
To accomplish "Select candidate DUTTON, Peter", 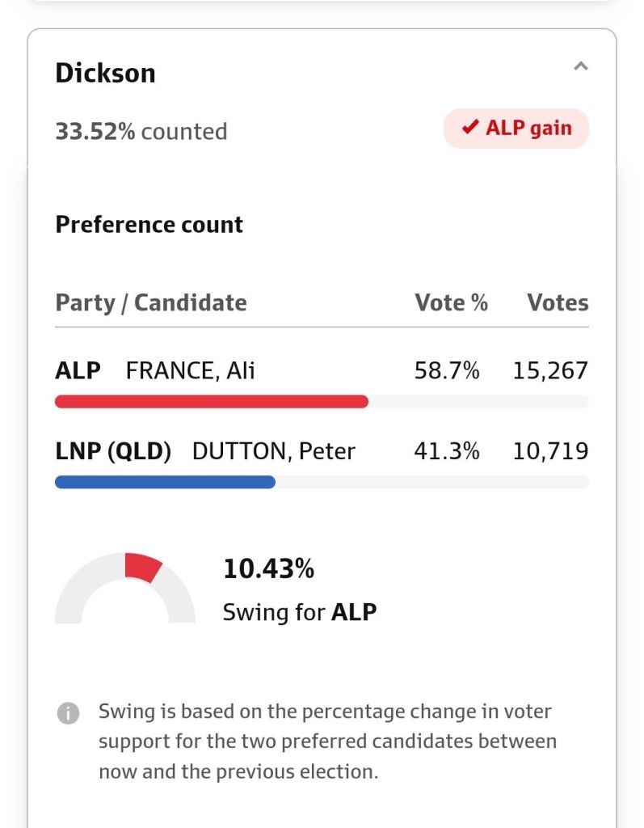I will click(x=274, y=451).
